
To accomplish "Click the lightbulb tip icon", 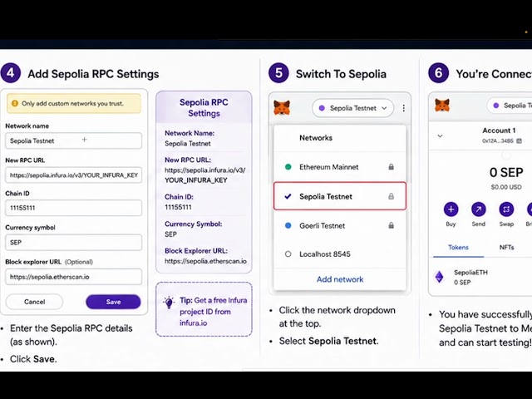I will (x=169, y=303).
